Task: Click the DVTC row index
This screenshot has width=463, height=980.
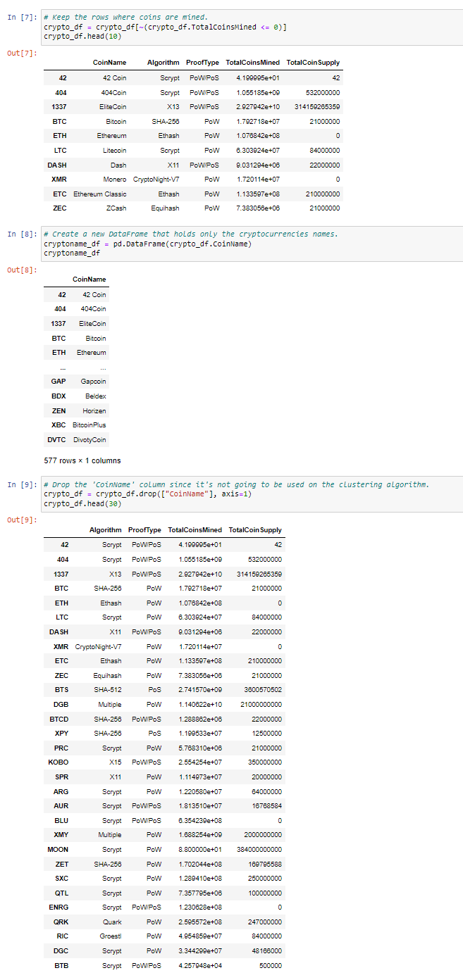Action: 56,439
